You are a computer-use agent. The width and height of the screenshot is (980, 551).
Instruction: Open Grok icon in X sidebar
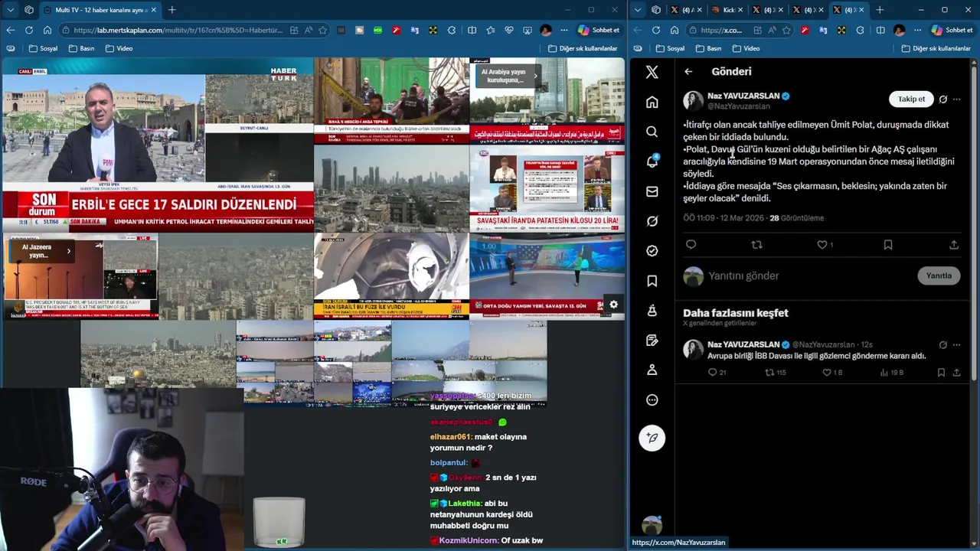(x=652, y=221)
